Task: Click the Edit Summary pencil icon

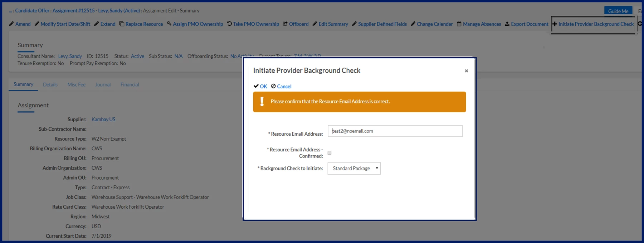Action: click(315, 24)
